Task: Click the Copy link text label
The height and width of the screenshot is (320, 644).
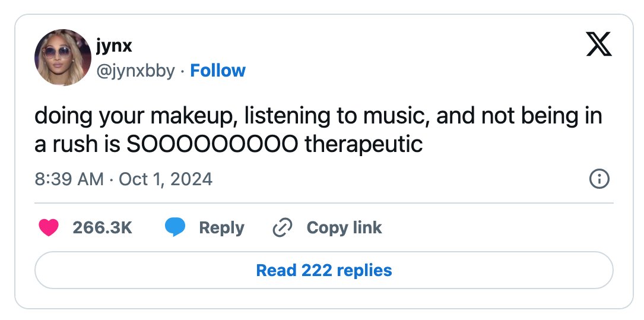Action: pos(344,227)
